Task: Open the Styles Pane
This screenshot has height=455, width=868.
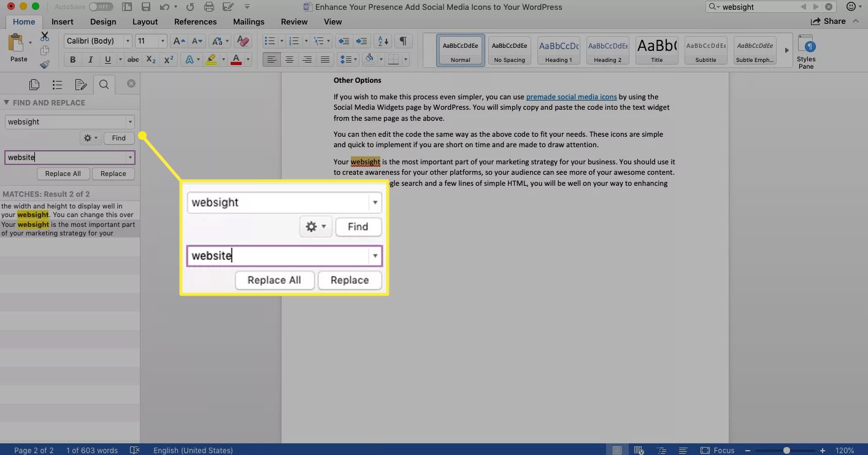Action: click(x=805, y=52)
